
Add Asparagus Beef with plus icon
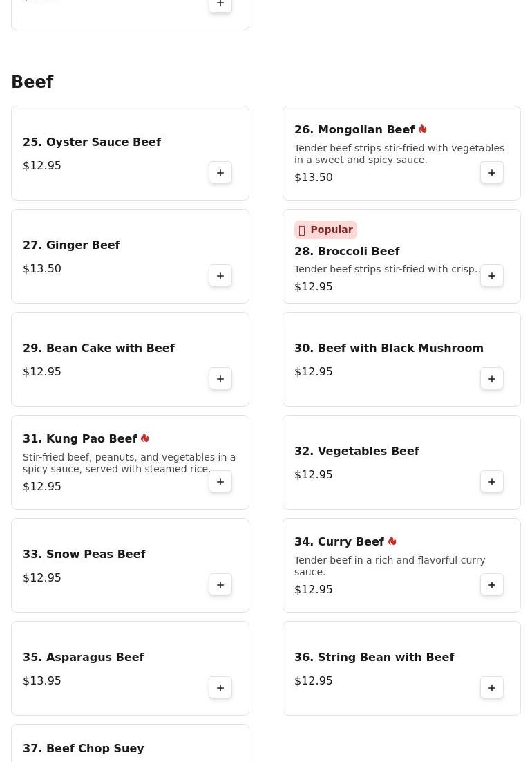click(x=220, y=687)
